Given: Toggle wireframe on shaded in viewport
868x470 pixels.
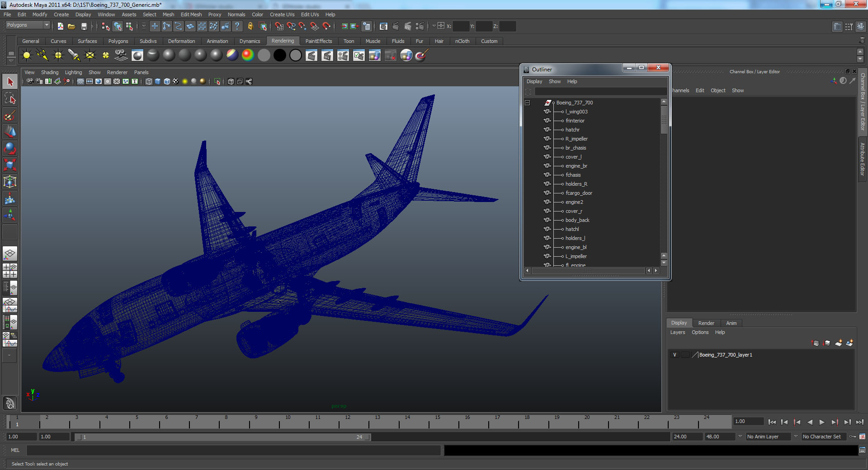Looking at the screenshot, I should [x=167, y=81].
